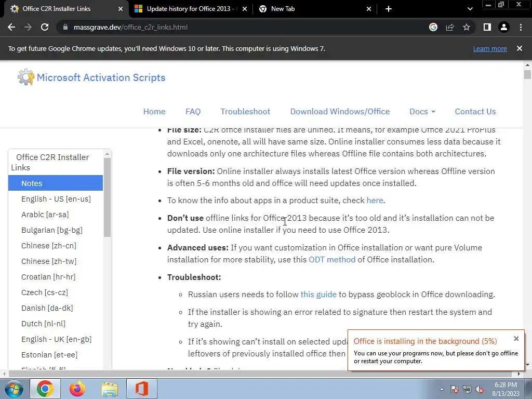The height and width of the screenshot is (399, 532).
Task: Click the Office installer taskbar icon
Action: (142, 389)
